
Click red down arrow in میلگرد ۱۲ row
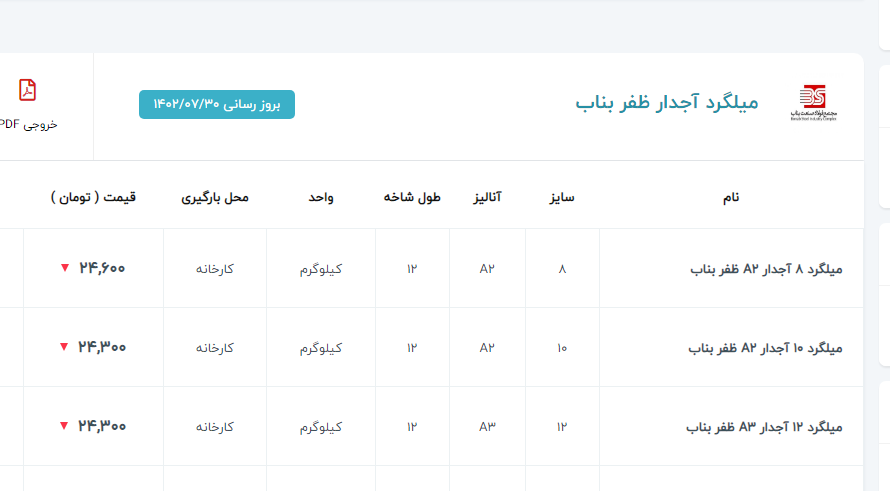(64, 426)
